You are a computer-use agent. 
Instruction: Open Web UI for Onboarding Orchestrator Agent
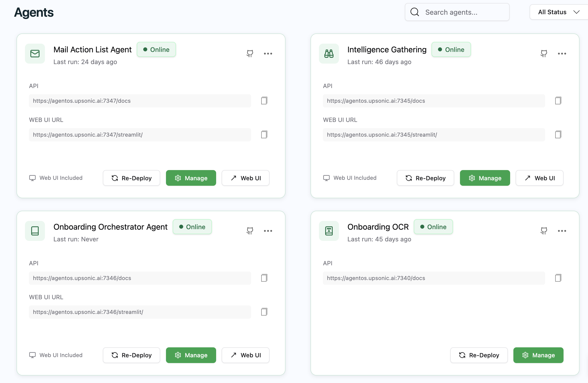(x=246, y=355)
